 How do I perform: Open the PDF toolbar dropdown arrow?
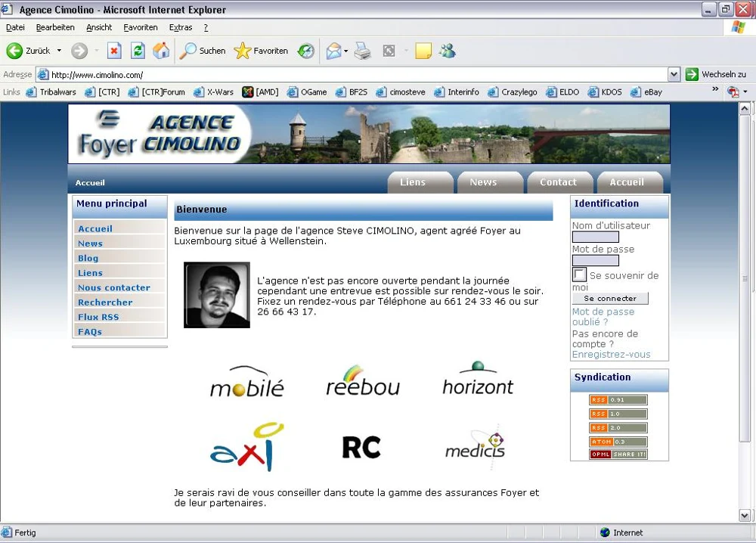tap(745, 92)
